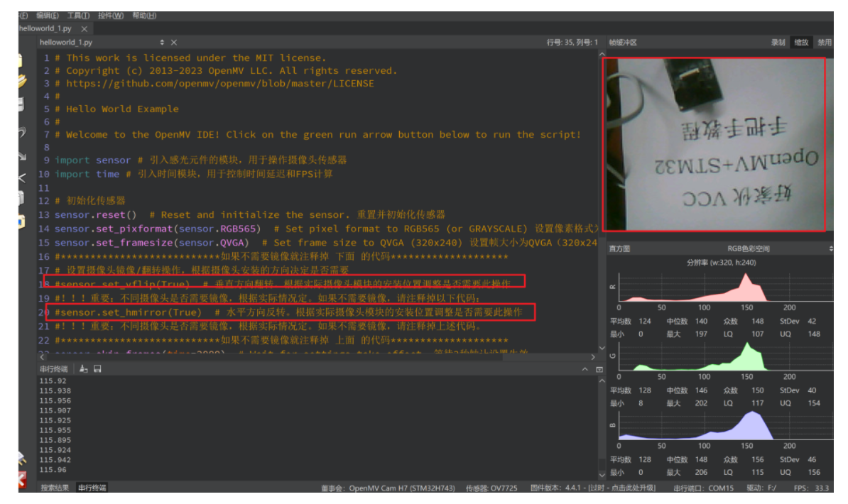Maximize the serial terminal panel icon

point(599,369)
